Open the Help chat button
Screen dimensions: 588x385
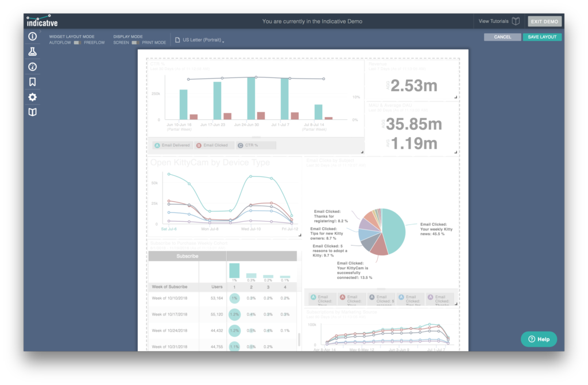(539, 339)
